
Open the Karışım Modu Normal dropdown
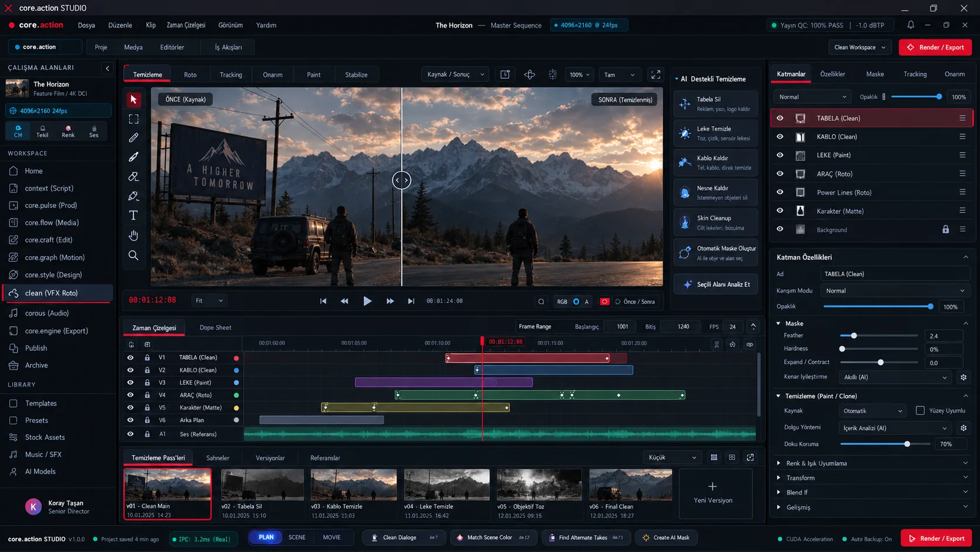tap(894, 291)
